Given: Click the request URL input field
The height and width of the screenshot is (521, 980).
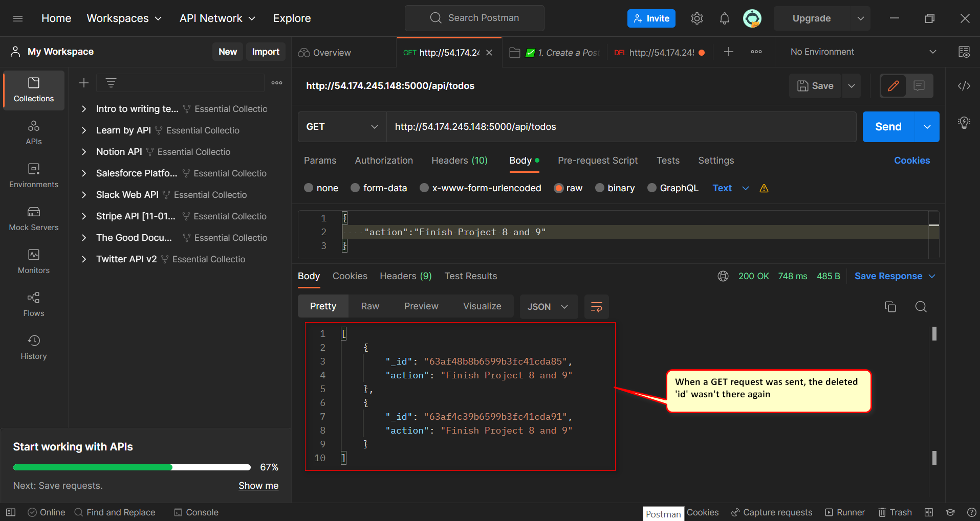Looking at the screenshot, I should pyautogui.click(x=621, y=127).
